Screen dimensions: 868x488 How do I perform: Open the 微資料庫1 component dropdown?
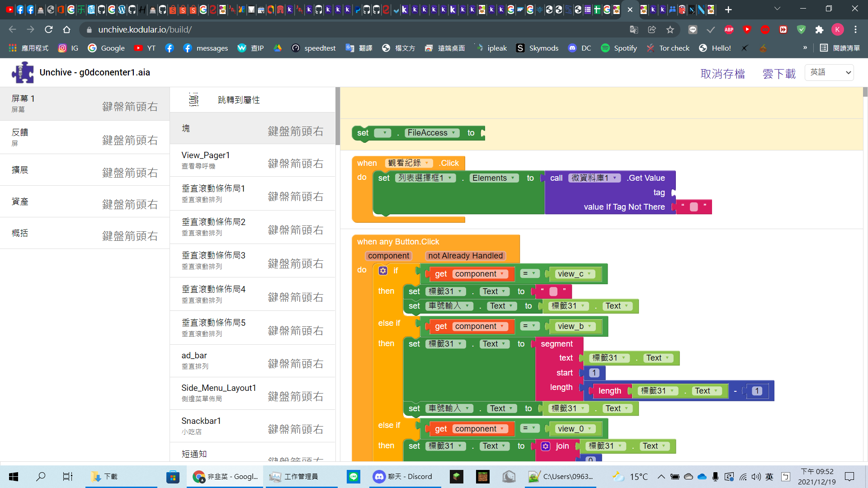point(594,178)
